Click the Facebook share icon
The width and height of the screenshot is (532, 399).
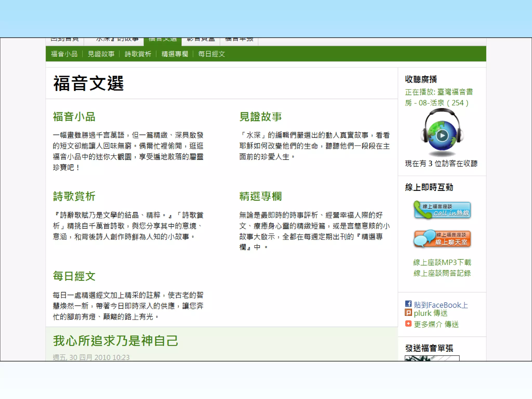click(408, 304)
